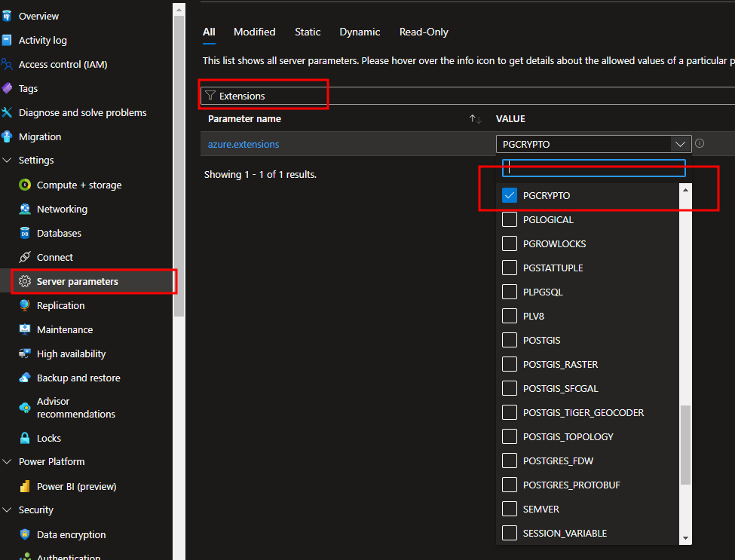Click the Migration icon
Viewport: 735px width, 560px height.
coord(7,136)
